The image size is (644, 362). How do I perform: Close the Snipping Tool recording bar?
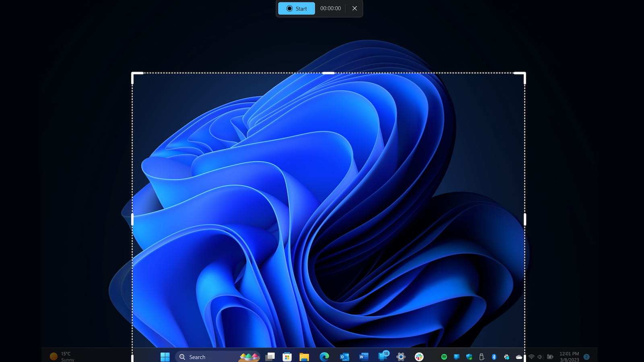(x=355, y=8)
